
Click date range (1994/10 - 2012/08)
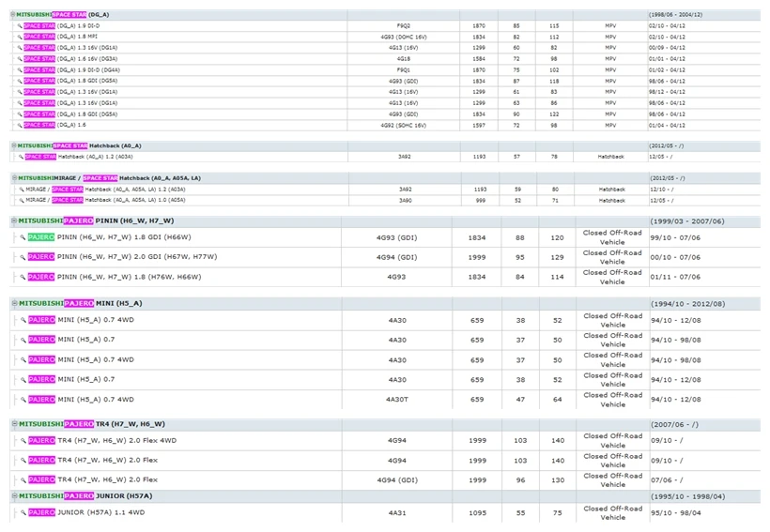click(687, 304)
